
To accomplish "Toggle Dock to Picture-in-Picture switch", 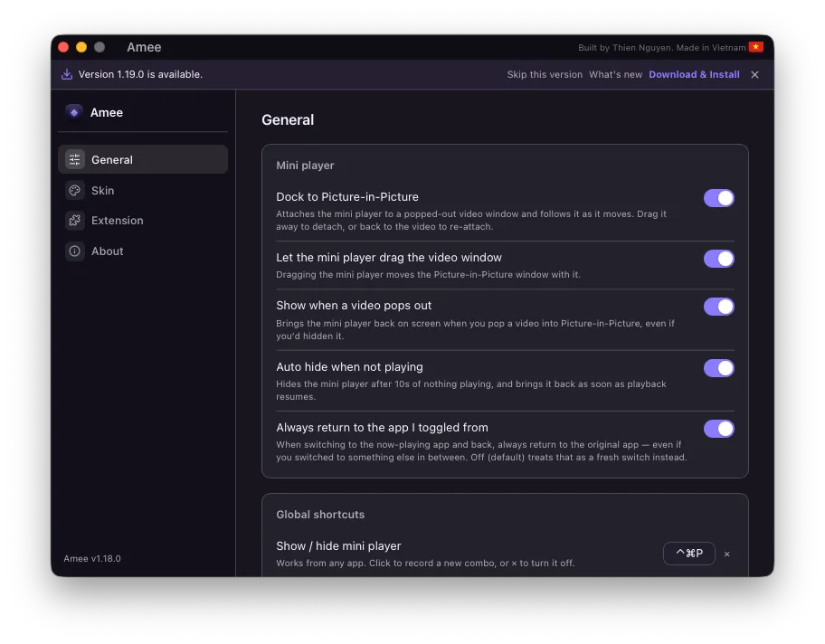I will pos(719,198).
